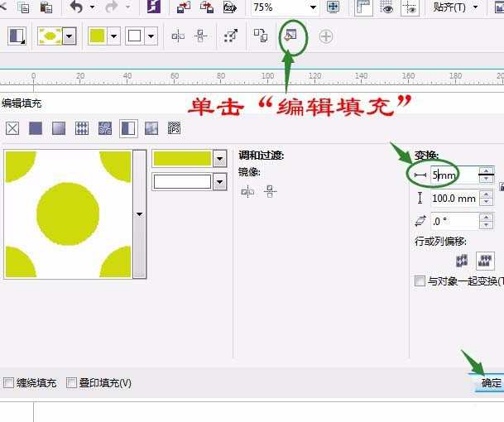Click mirror tiles horizontally icon in dialog
Viewport: 504px width, 422px height.
247,192
